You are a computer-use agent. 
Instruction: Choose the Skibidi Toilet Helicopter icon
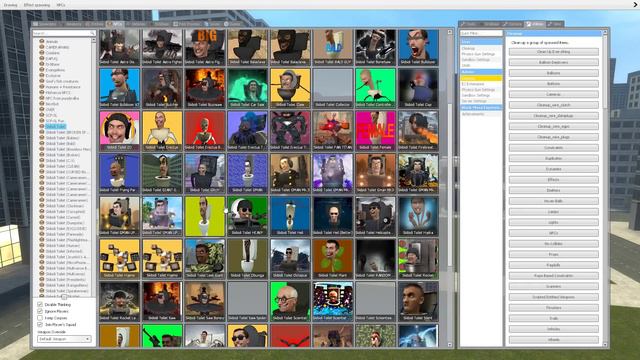376,216
